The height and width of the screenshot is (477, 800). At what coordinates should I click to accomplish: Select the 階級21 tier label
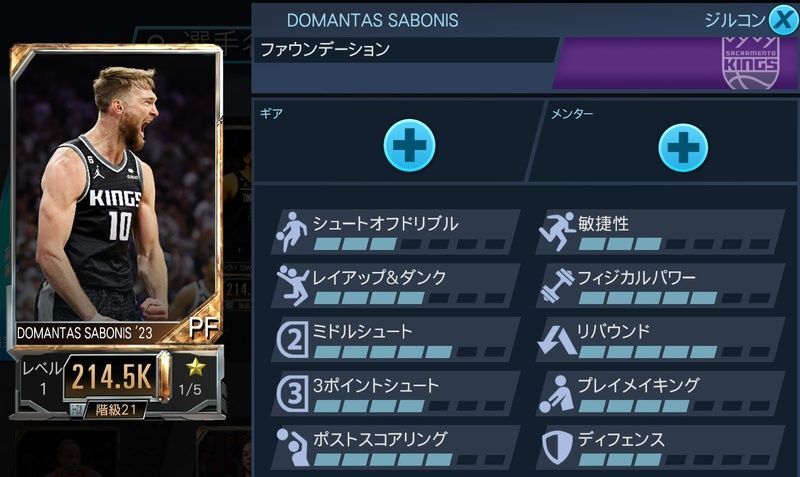[116, 409]
